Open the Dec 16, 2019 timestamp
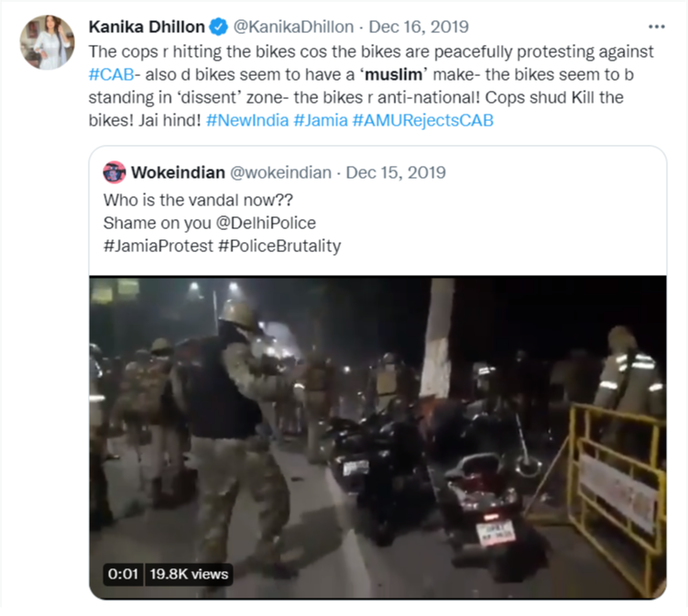 (x=419, y=27)
